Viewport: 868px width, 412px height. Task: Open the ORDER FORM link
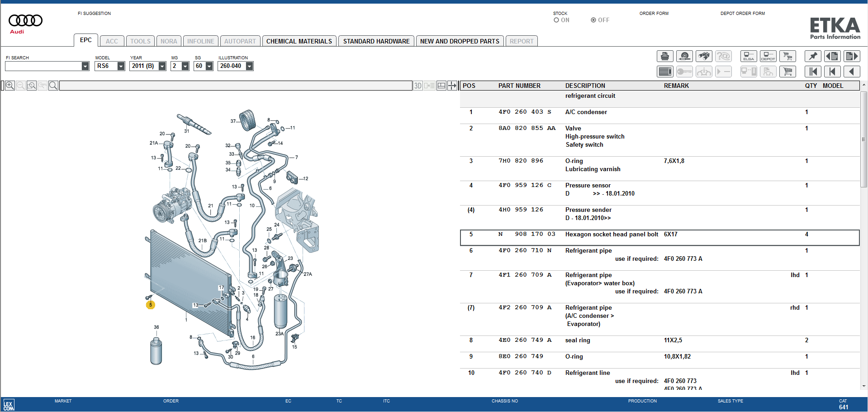click(654, 14)
